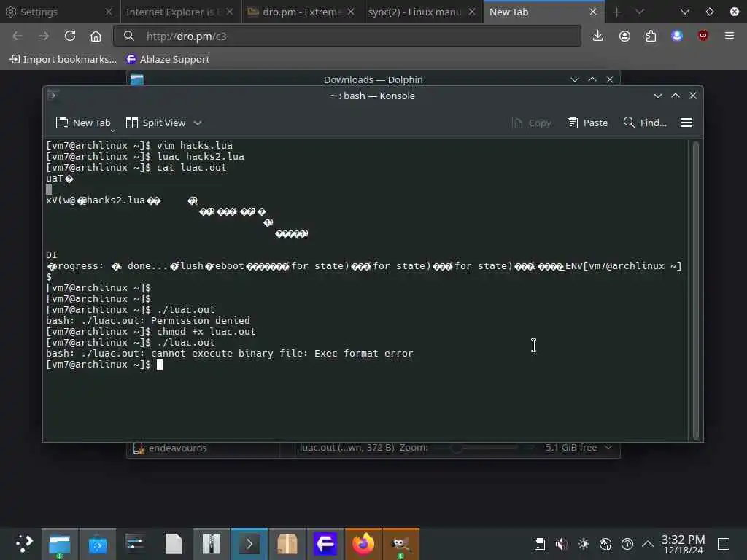
Task: Open Ablaze Floorp browser from taskbar
Action: click(325, 544)
